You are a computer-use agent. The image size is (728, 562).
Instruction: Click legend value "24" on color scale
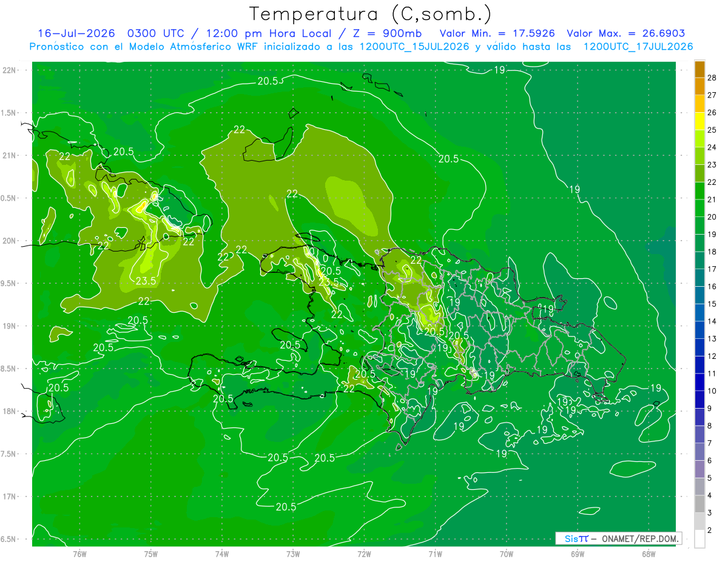[712, 147]
